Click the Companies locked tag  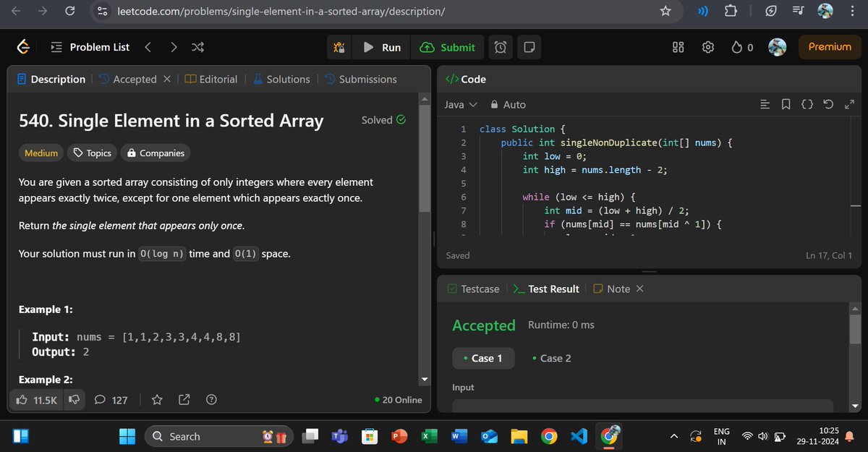[156, 153]
